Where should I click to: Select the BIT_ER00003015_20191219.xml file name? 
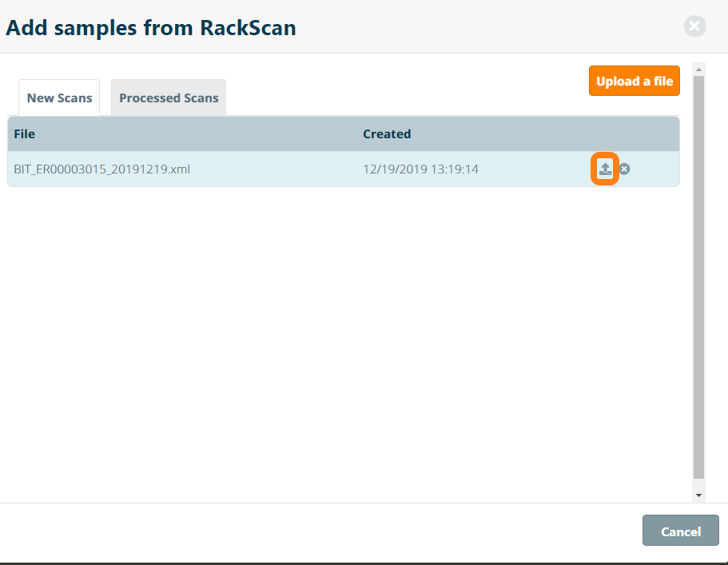coord(101,169)
